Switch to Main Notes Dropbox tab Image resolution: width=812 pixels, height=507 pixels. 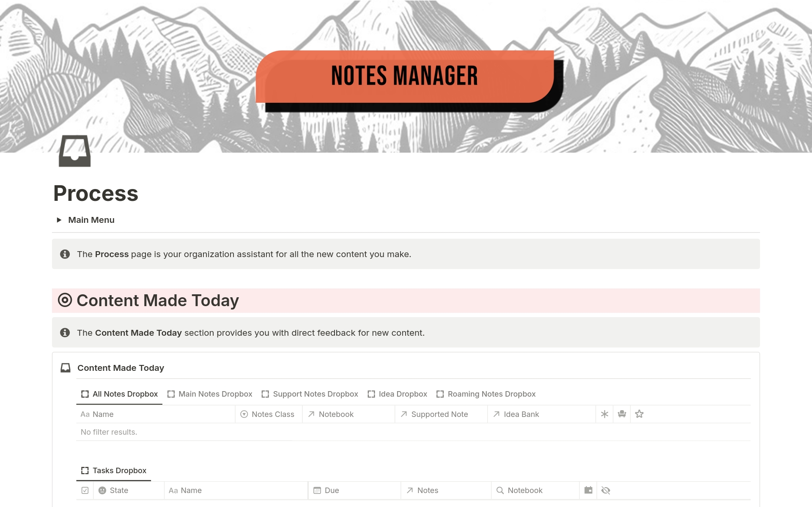(x=216, y=394)
